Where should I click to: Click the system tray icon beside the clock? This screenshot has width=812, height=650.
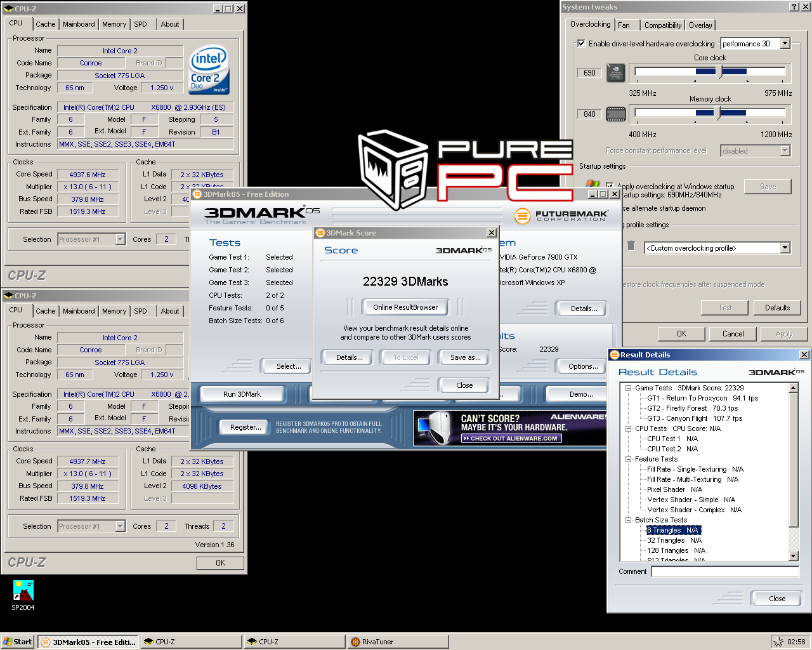click(x=778, y=642)
